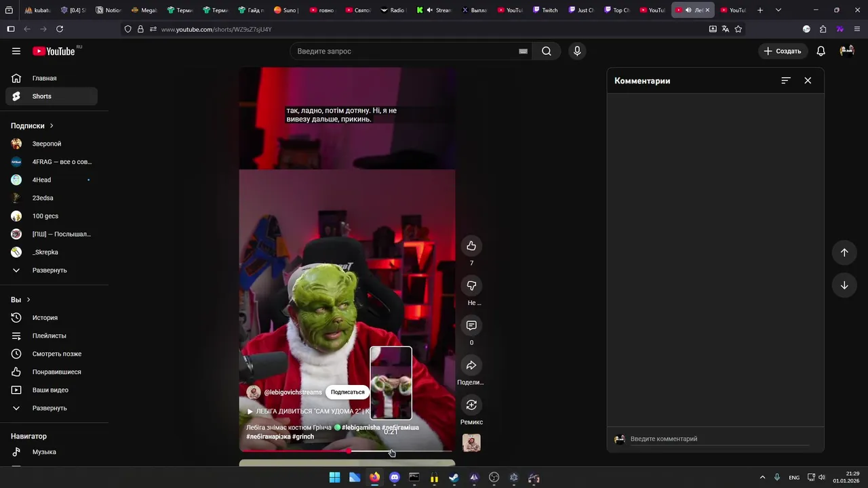Expand subscriptions list with Развернуть
Viewport: 868px width, 488px height.
click(x=52, y=270)
